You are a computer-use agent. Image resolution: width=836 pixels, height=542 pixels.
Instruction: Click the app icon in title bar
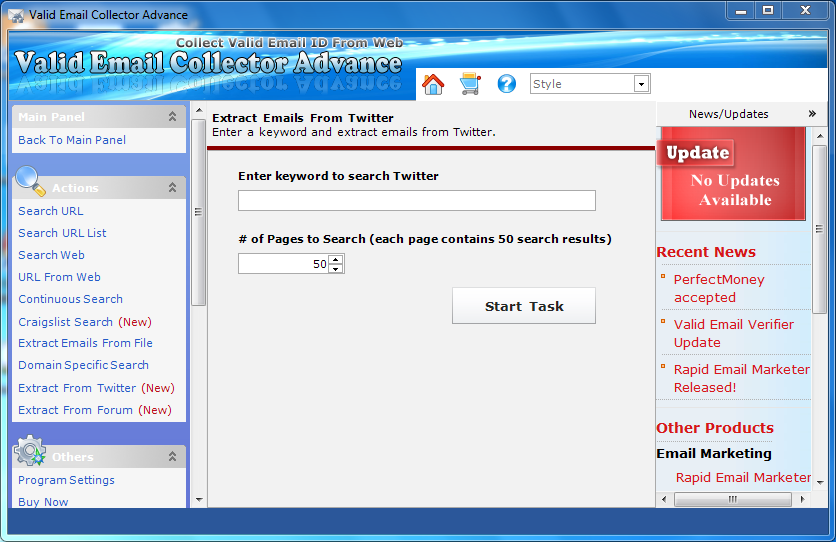[17, 15]
